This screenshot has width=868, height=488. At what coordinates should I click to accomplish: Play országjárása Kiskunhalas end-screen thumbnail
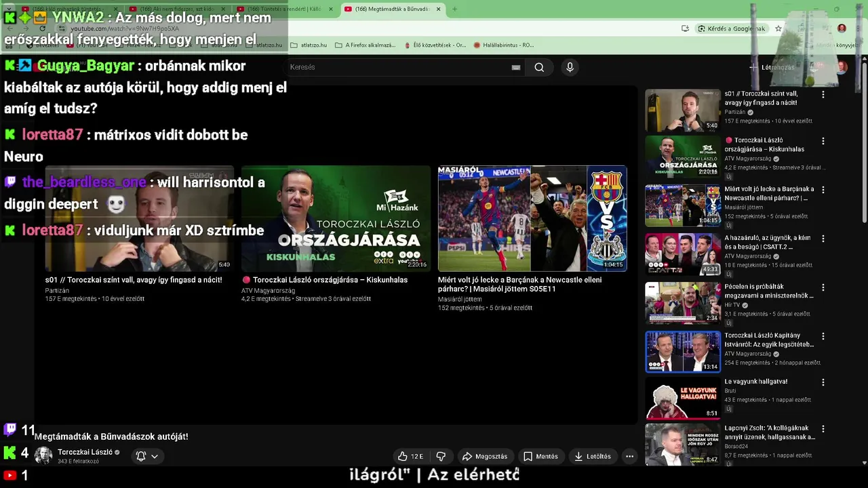336,218
